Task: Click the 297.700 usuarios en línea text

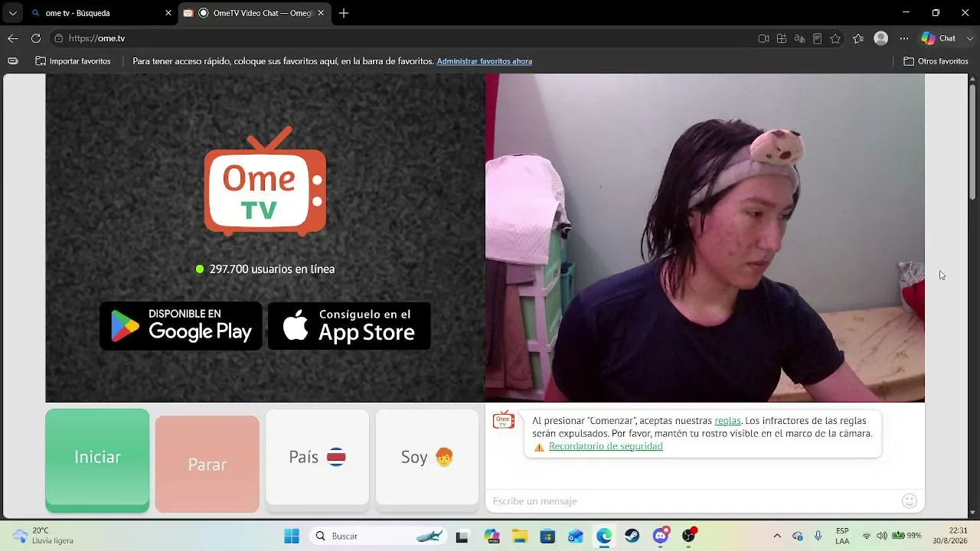Action: click(x=272, y=269)
